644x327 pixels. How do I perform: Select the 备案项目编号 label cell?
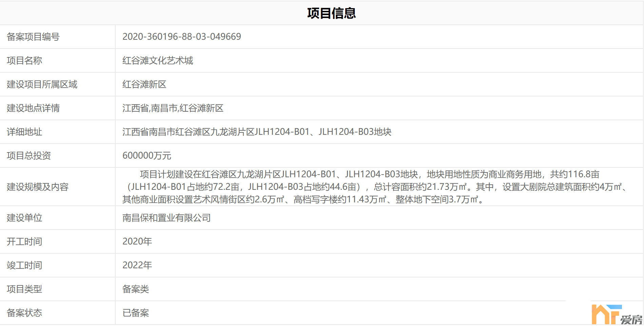pos(33,37)
